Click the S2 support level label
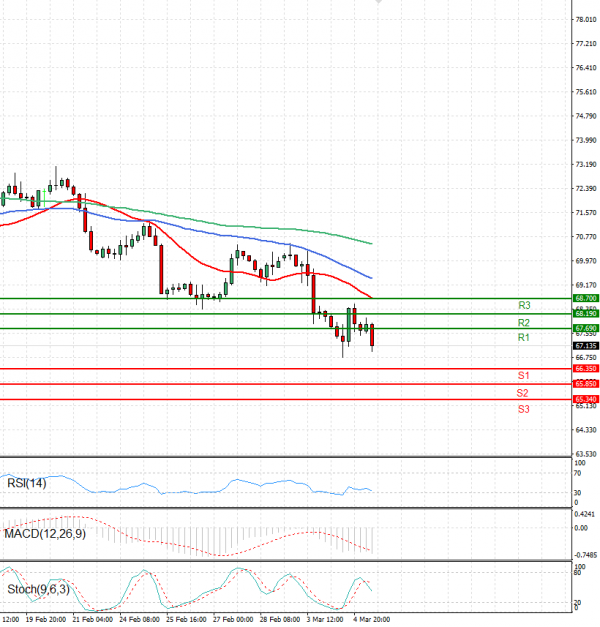600x627 pixels. click(523, 393)
